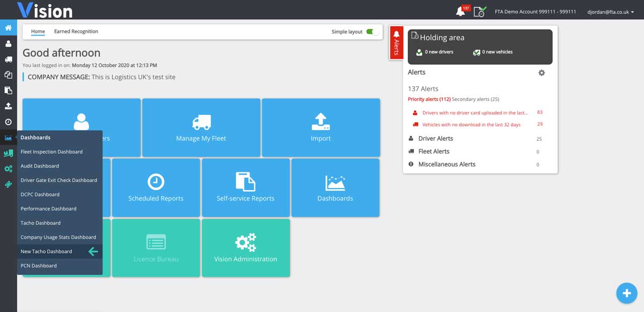The width and height of the screenshot is (644, 312).
Task: Select the truck fleet icon in sidebar
Action: click(x=8, y=59)
